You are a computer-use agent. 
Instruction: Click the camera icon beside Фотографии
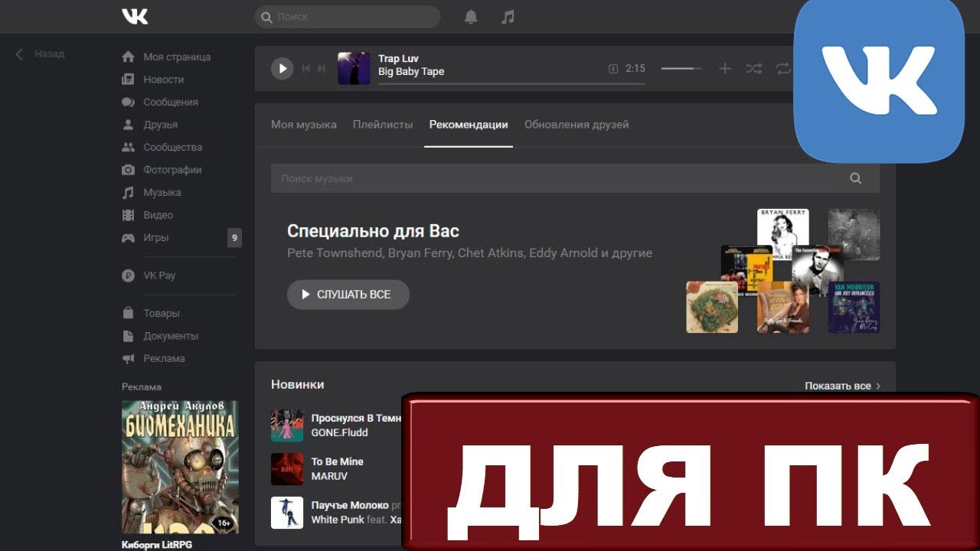click(x=129, y=170)
